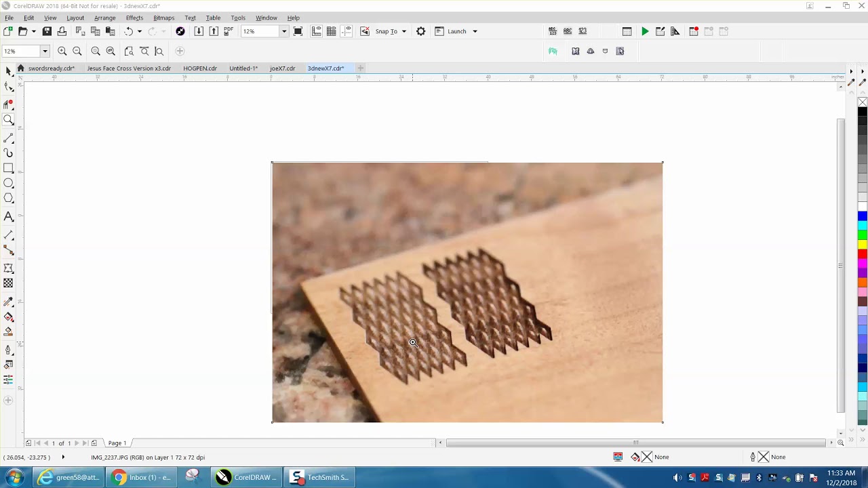
Task: Click Zoom to page width icon
Action: [x=144, y=51]
